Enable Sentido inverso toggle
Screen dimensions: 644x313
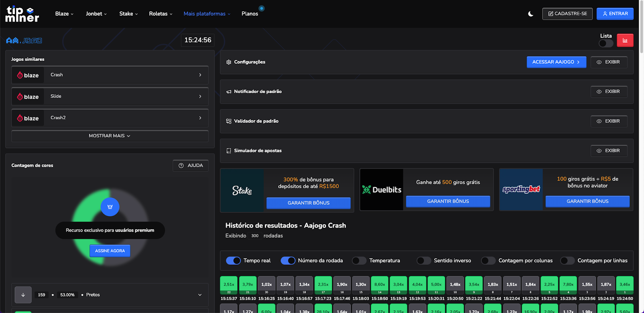(x=424, y=261)
